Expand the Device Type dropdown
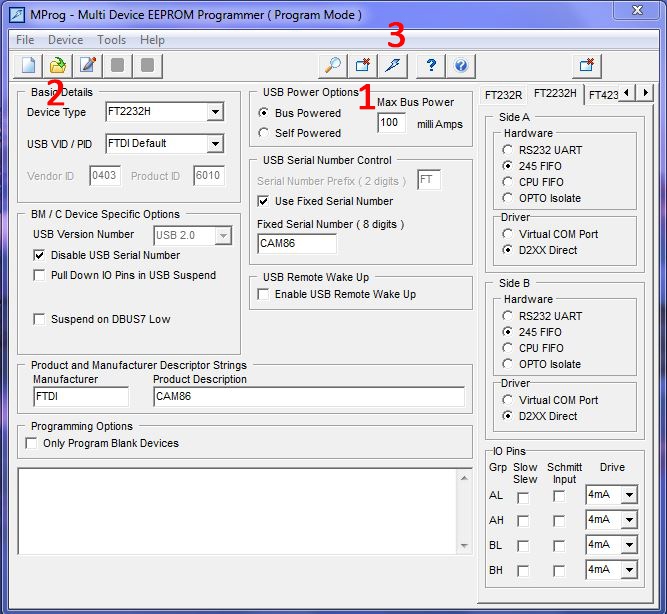This screenshot has height=614, width=667. tap(215, 112)
